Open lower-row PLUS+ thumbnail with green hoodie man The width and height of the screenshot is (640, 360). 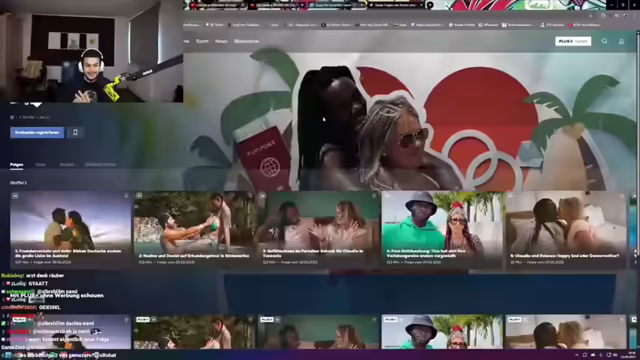pos(442,332)
